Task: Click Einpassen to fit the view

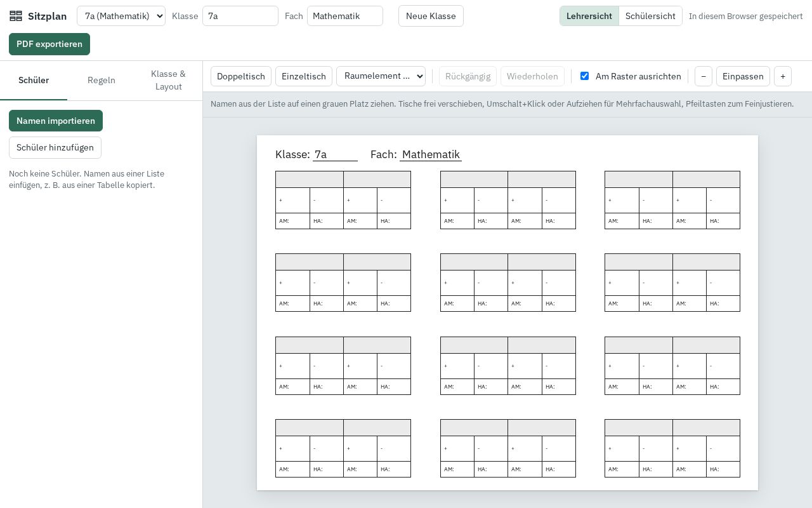Action: [x=743, y=76]
